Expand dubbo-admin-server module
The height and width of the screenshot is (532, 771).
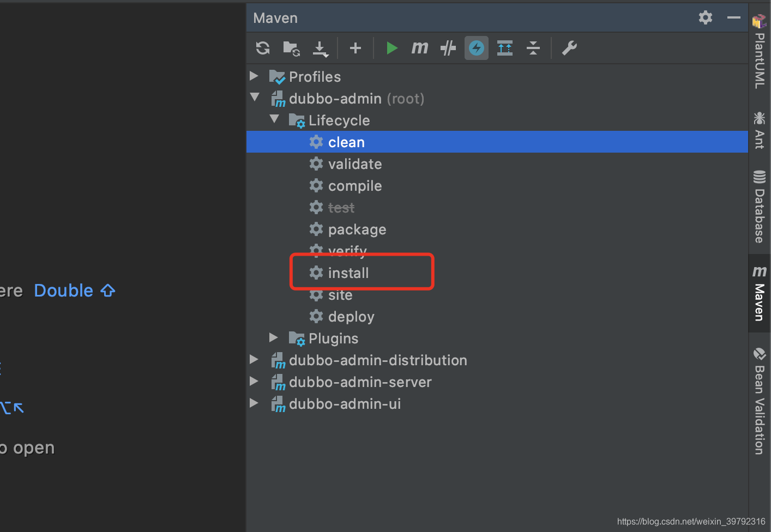(254, 381)
